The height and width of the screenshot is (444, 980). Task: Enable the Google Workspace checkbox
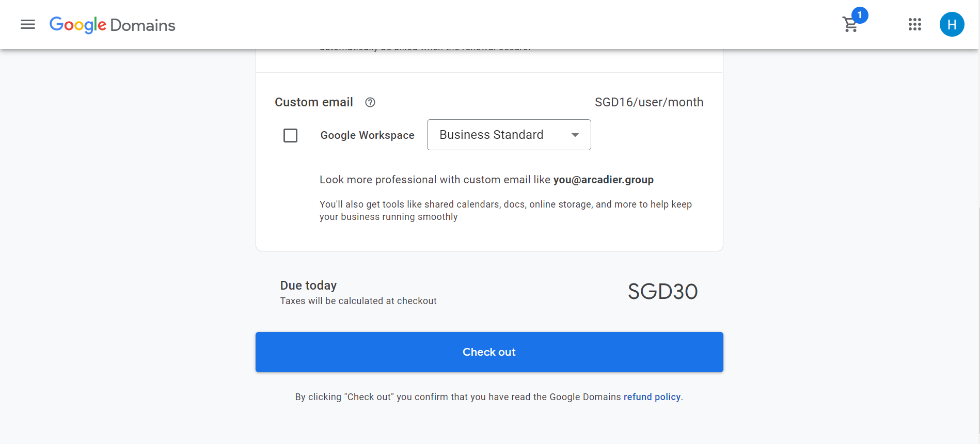pyautogui.click(x=291, y=135)
